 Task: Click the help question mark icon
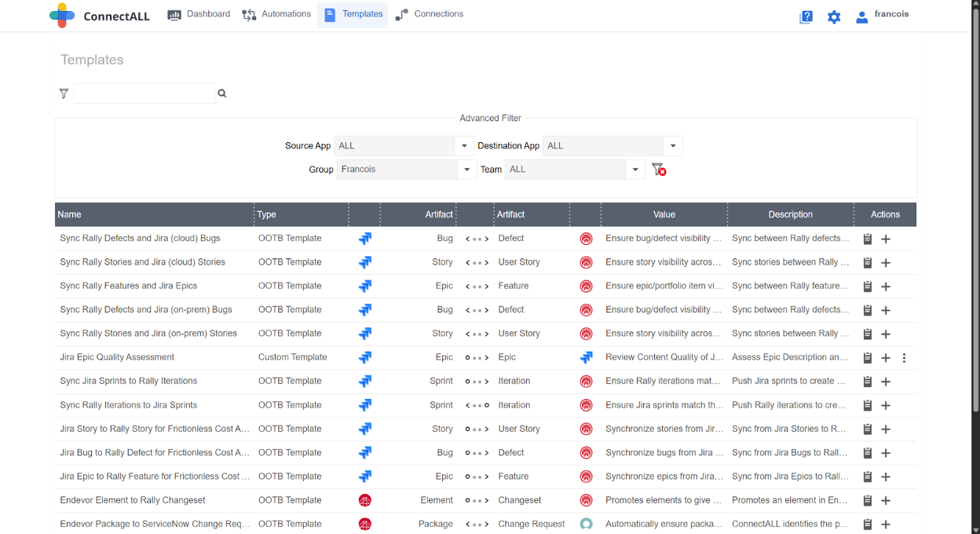806,16
